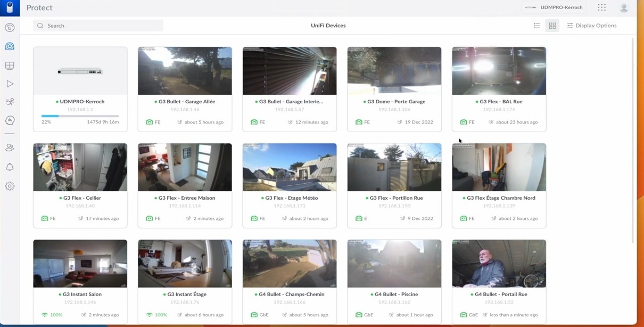The width and height of the screenshot is (644, 327).
Task: Click the Portail Rue GbE connection icon
Action: (x=464, y=315)
